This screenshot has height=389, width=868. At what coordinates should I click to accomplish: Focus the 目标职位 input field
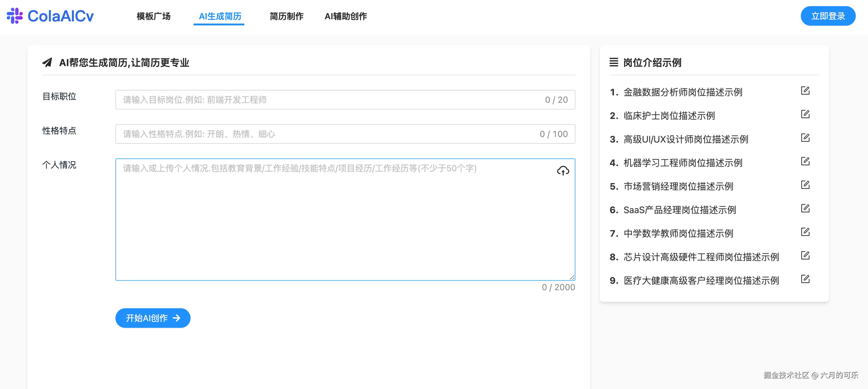330,100
